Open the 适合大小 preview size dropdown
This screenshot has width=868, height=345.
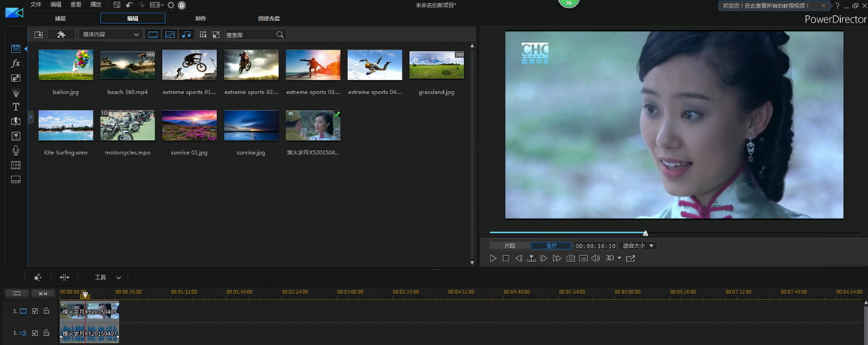638,246
